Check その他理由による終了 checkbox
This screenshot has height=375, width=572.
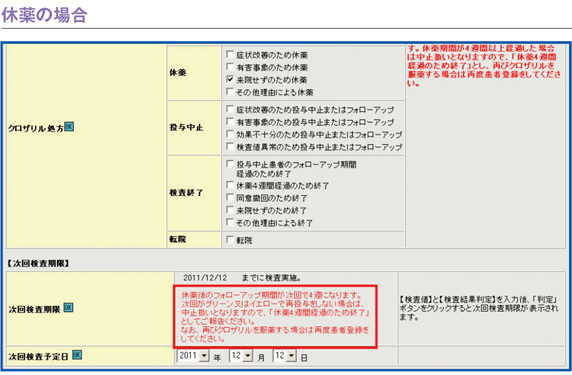(x=230, y=222)
